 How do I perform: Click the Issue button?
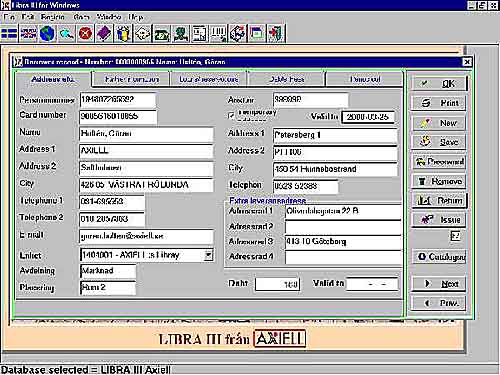point(439,220)
